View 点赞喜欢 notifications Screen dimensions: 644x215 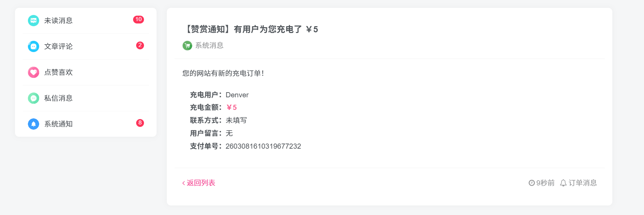coord(58,72)
